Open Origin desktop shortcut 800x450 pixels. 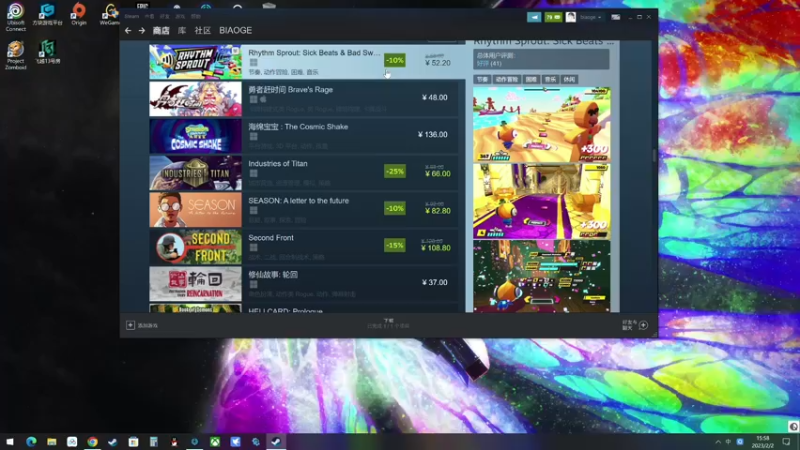[79, 14]
